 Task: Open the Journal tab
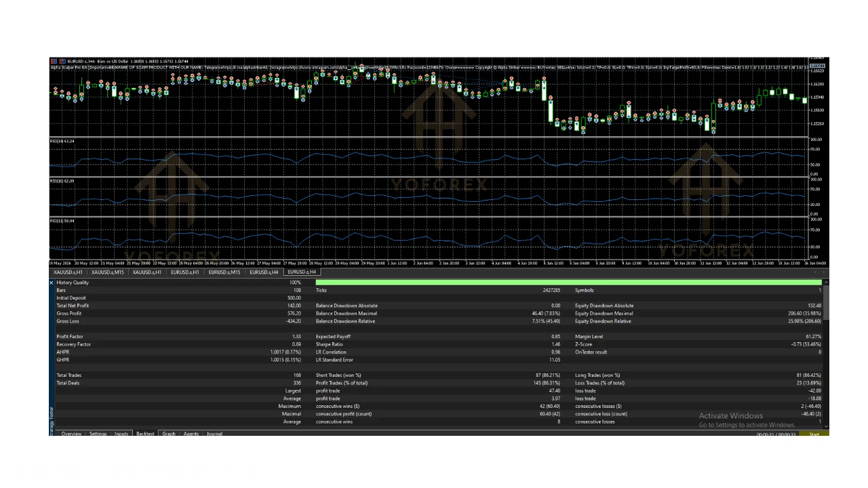(214, 434)
